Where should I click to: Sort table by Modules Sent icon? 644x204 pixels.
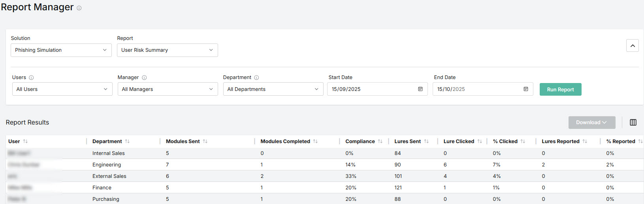pyautogui.click(x=205, y=141)
